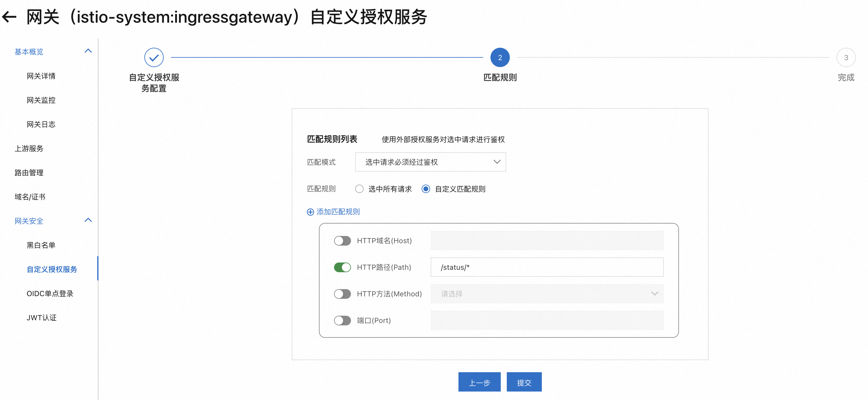
Task: Click the plus icon for 添加匹配规则
Action: coord(310,212)
